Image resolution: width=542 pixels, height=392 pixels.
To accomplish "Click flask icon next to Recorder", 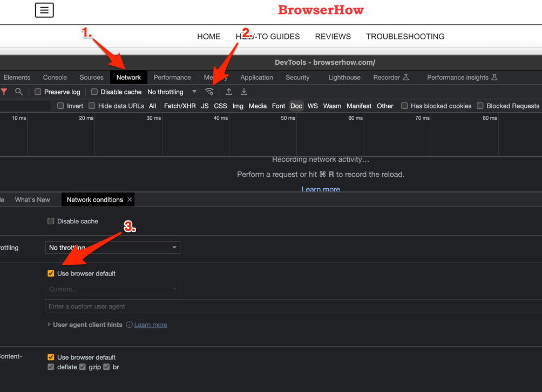I will point(406,77).
